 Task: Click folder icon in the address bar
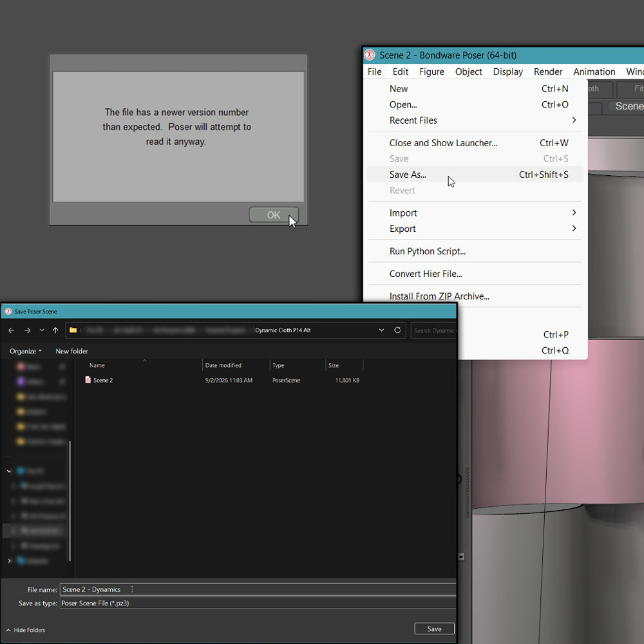click(73, 330)
